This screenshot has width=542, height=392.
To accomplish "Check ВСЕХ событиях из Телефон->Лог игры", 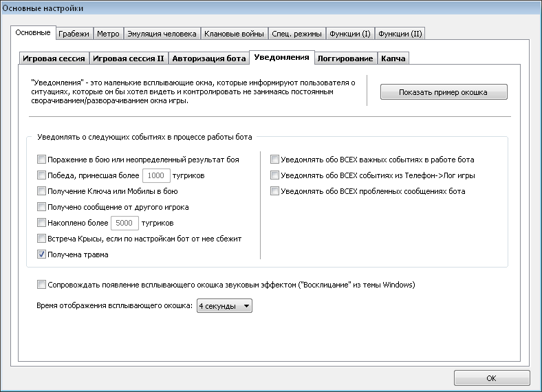I will 274,175.
